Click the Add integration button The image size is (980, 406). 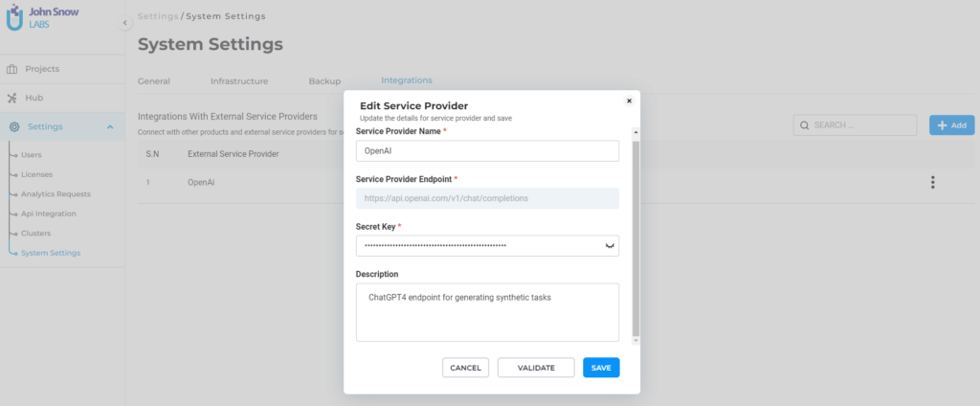(x=951, y=125)
